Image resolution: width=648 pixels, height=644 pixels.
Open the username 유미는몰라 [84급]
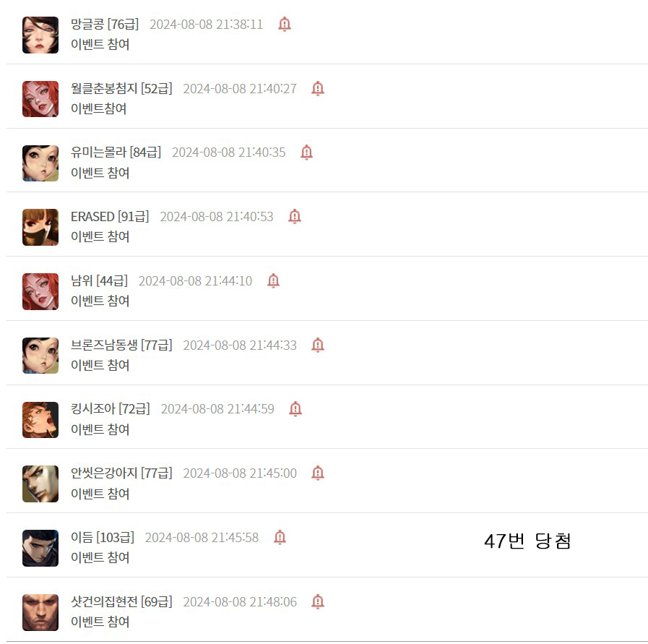(116, 153)
